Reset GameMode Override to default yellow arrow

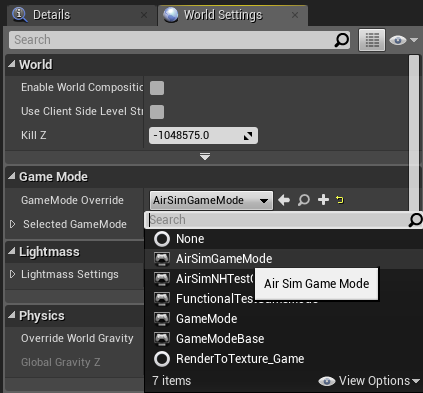pyautogui.click(x=340, y=200)
